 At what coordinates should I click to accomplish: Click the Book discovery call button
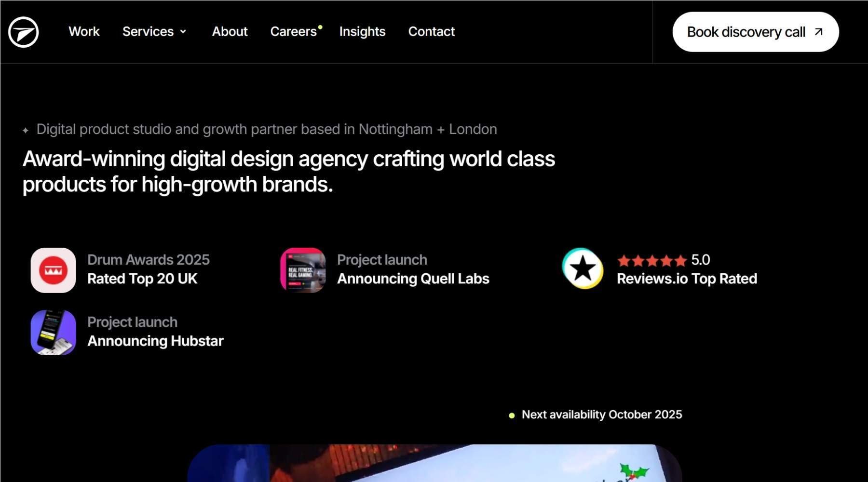[755, 32]
